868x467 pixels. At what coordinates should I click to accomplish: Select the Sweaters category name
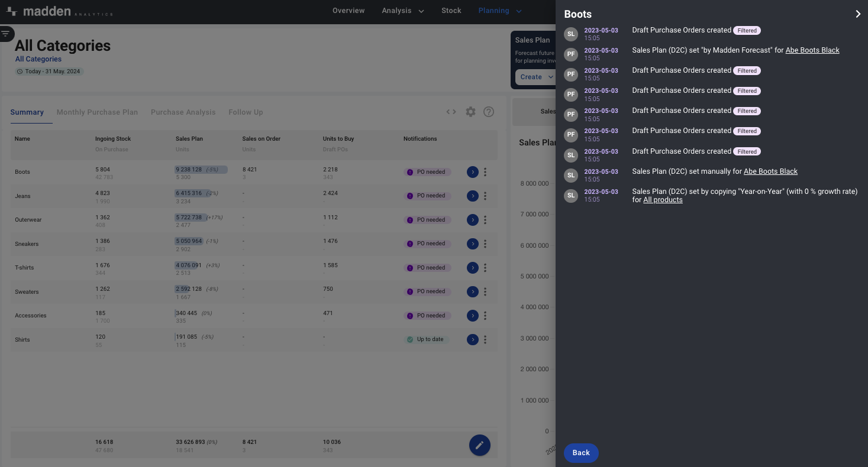tap(27, 292)
